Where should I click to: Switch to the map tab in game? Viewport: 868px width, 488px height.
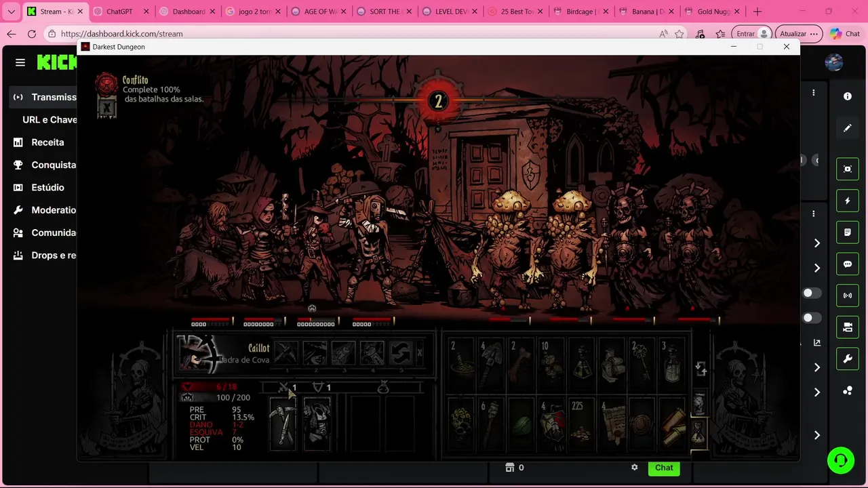[x=698, y=403]
